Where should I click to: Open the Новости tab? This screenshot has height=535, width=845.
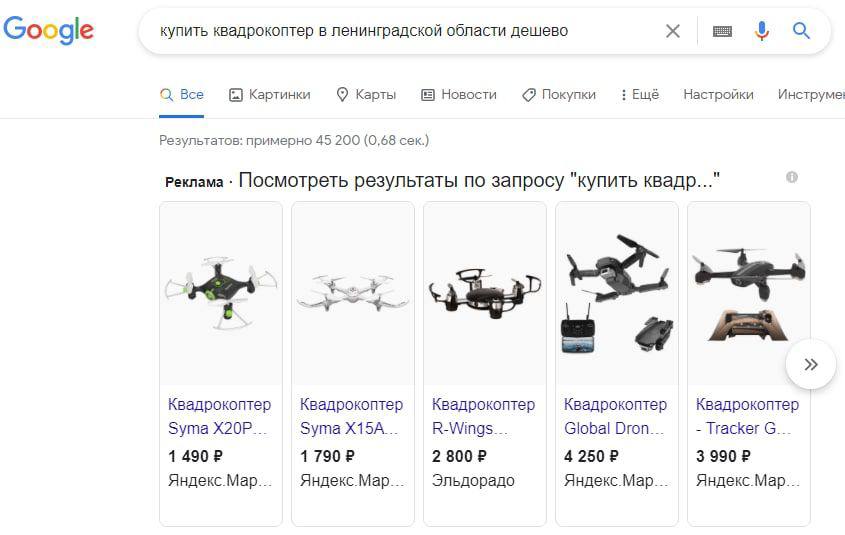coord(459,95)
